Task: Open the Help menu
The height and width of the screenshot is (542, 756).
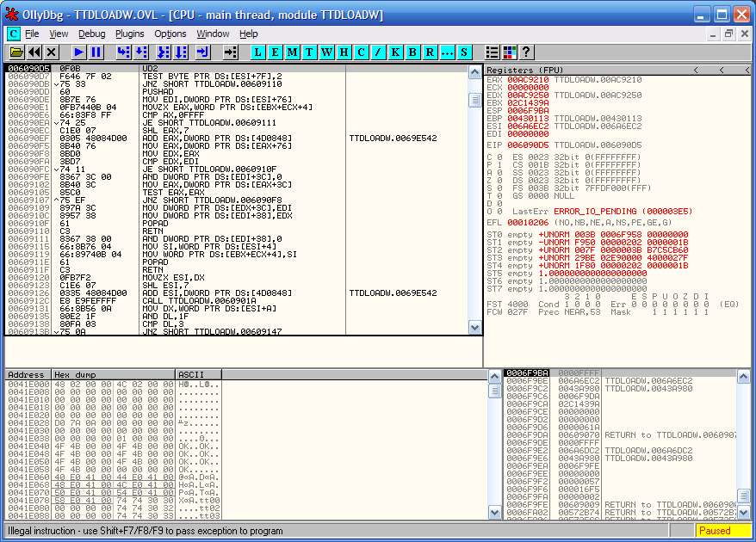Action: click(x=248, y=34)
